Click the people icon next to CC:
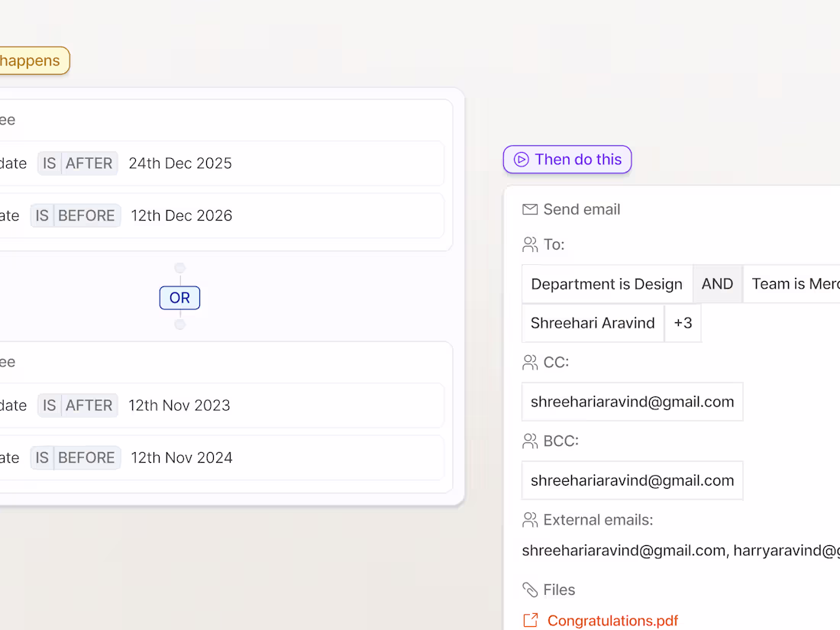Image resolution: width=840 pixels, height=630 pixels. click(x=530, y=363)
